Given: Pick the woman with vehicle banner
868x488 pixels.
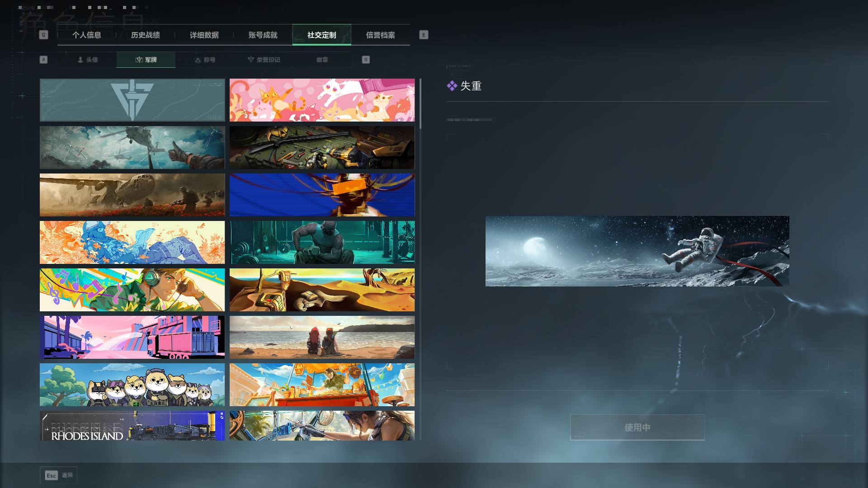Looking at the screenshot, I should click(x=322, y=426).
